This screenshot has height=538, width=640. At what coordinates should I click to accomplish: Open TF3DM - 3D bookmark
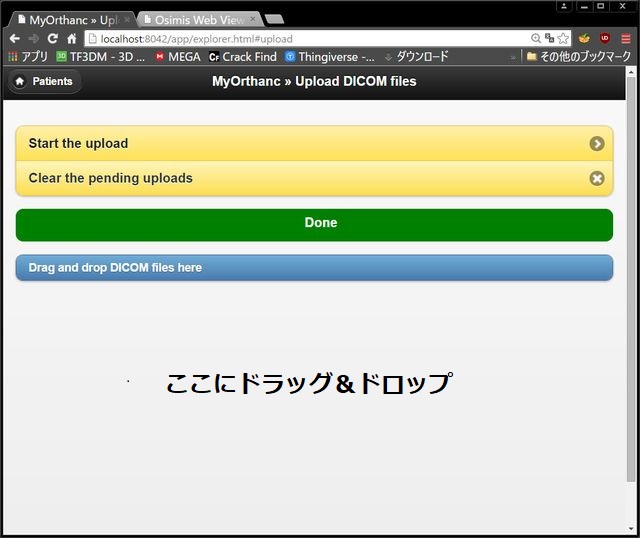100,57
